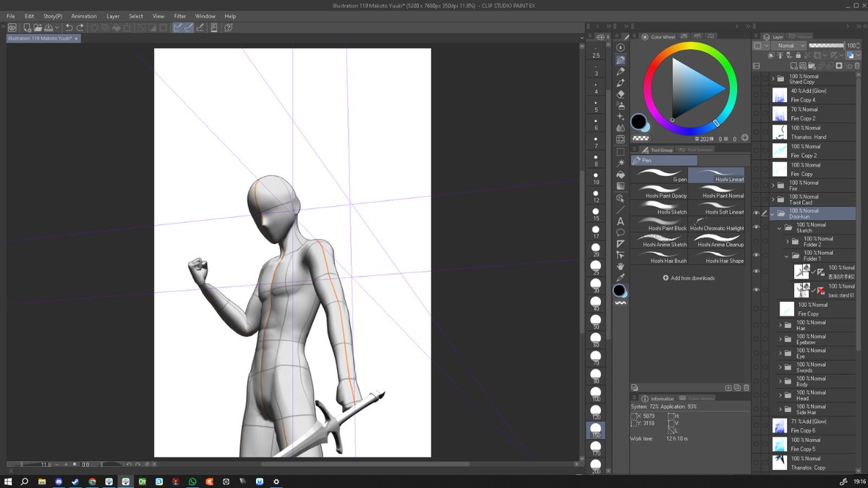The image size is (868, 488).
Task: Select the Hand move tool
Action: (x=620, y=266)
